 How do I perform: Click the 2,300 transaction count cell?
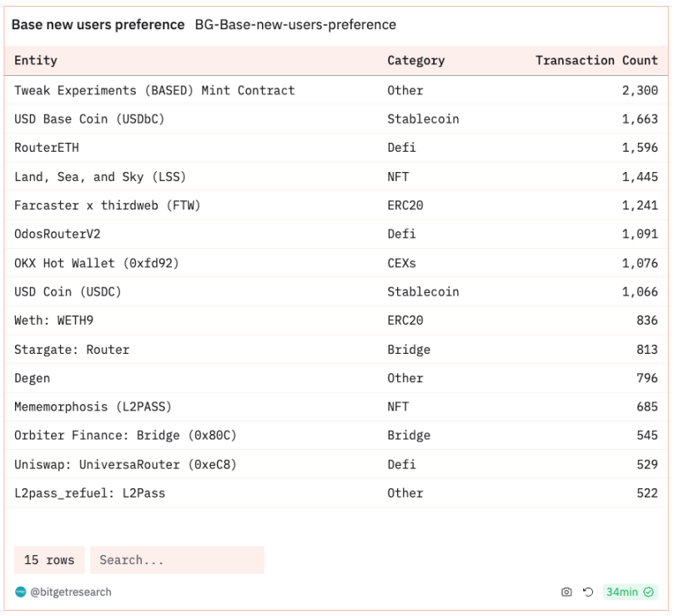click(x=639, y=90)
